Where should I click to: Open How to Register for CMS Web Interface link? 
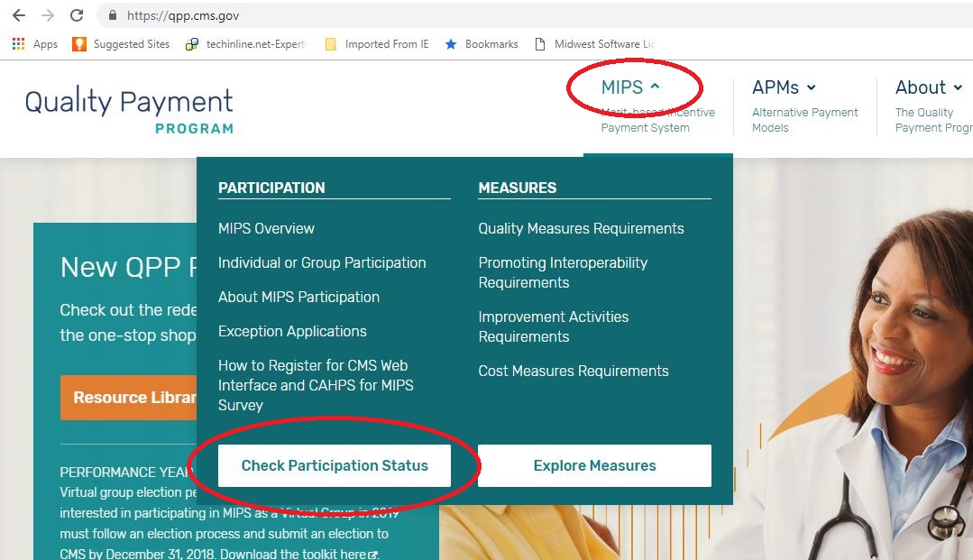[316, 385]
